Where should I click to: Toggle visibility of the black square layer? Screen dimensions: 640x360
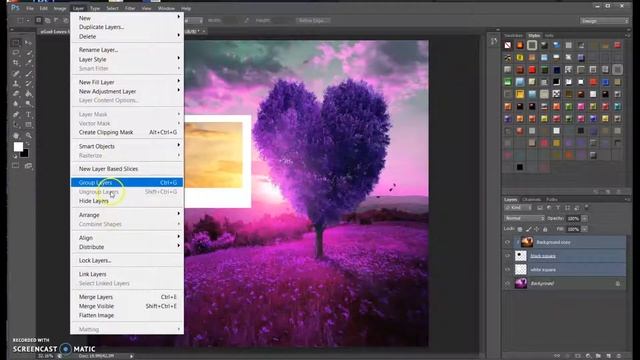[x=508, y=256]
